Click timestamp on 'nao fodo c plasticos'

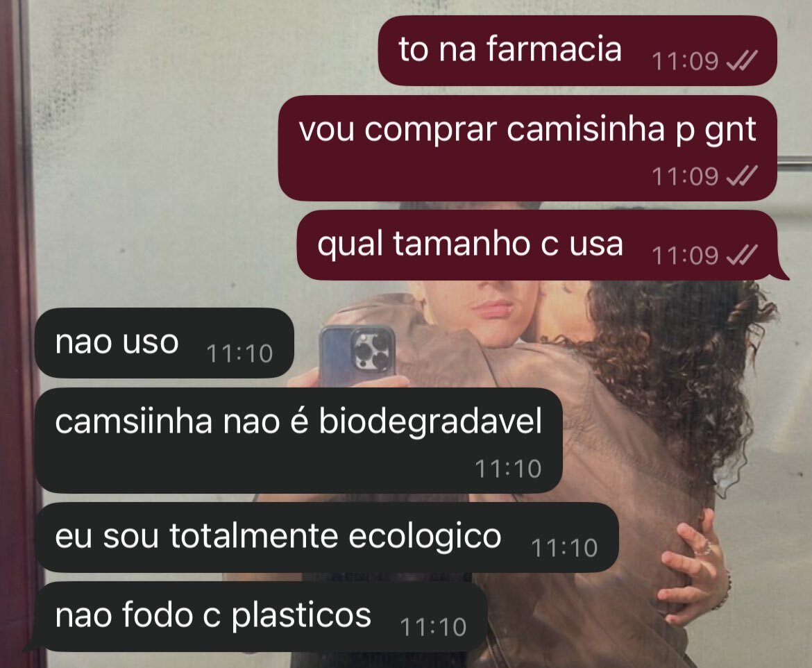tap(434, 626)
